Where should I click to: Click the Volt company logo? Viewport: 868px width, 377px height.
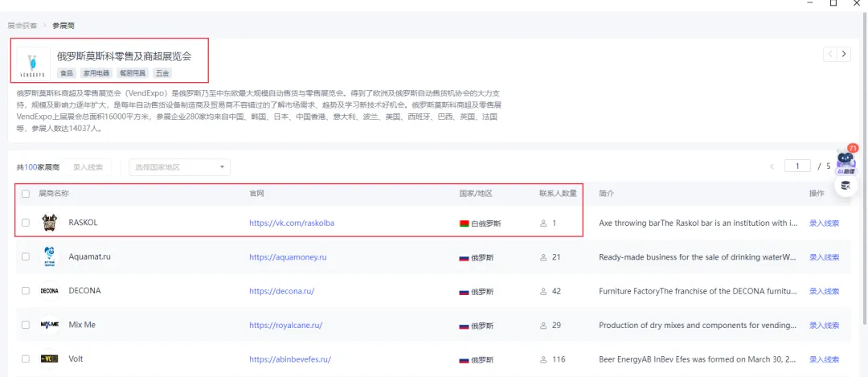click(x=49, y=359)
